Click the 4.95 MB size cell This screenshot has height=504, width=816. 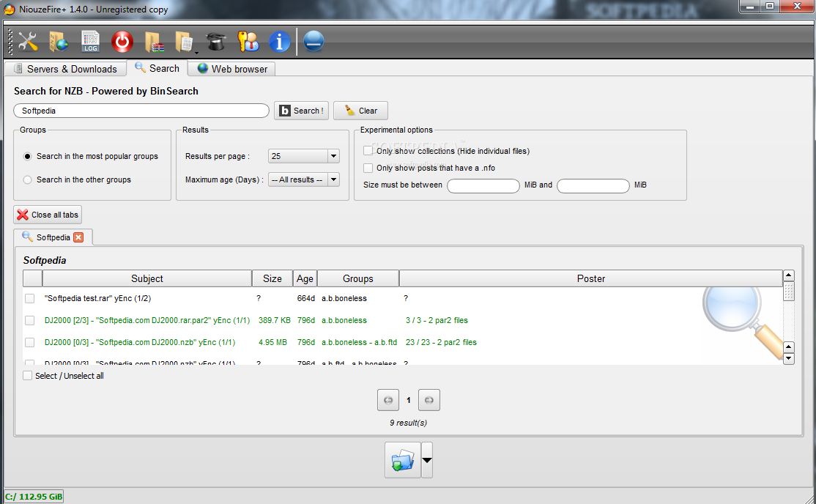pos(272,342)
